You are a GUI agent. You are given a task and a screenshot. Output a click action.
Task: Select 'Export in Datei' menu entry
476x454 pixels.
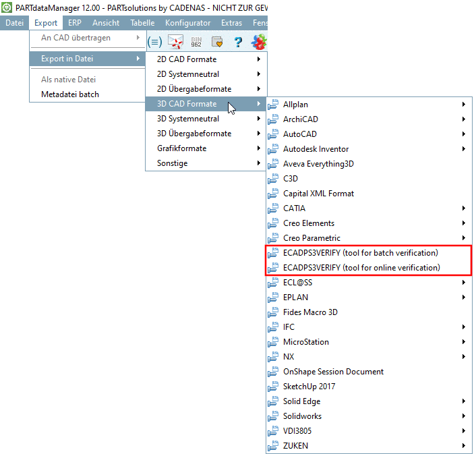[88, 59]
